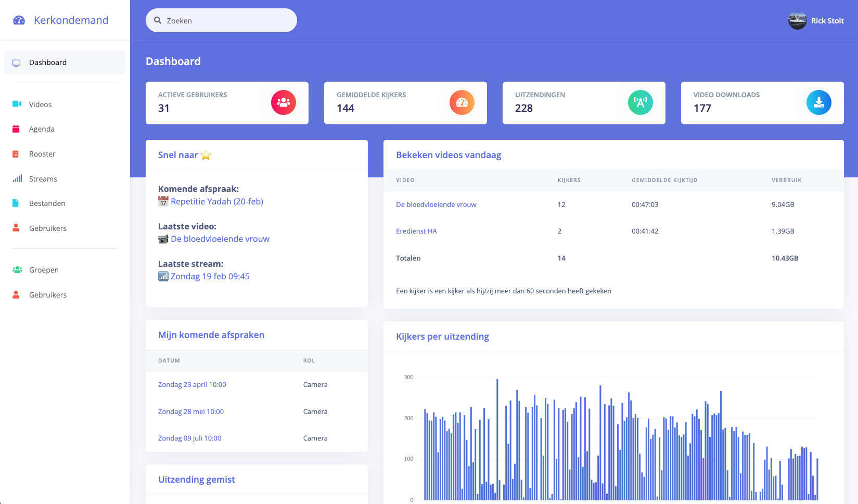Screen dimensions: 858x504
Task: Click the yellow star beside Snel naar
Action: (206, 155)
